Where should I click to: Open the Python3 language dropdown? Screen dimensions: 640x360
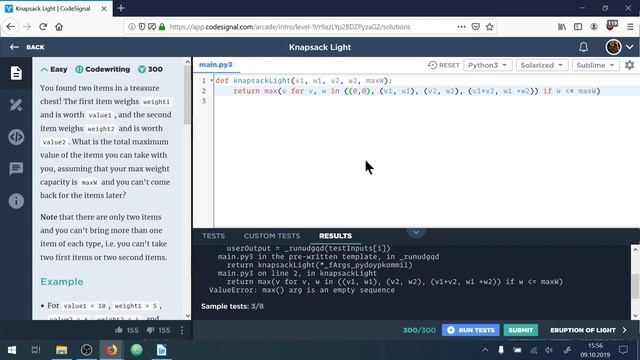pyautogui.click(x=488, y=65)
